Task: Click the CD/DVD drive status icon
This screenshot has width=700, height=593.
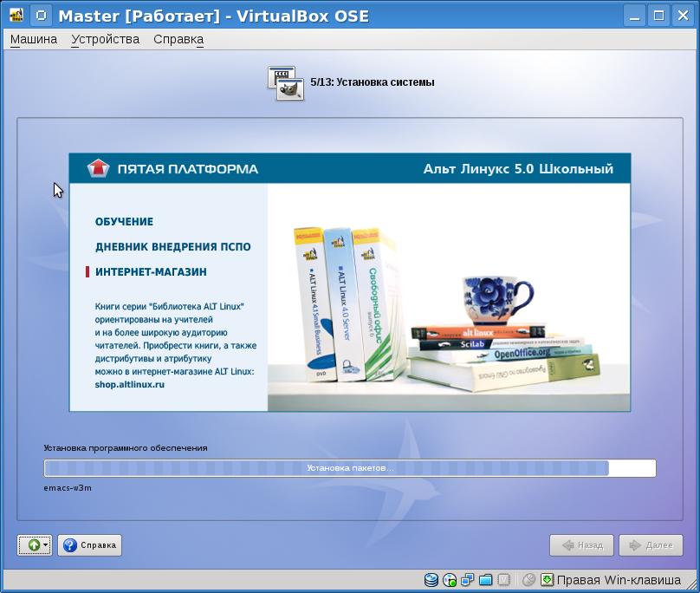Action: [450, 580]
